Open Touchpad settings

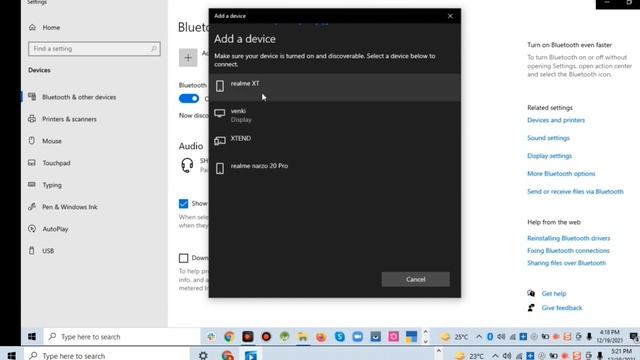[56, 163]
